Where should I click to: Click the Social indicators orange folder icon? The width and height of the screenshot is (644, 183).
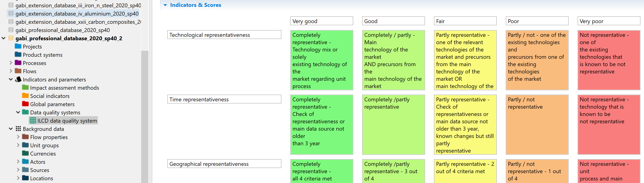pos(25,96)
